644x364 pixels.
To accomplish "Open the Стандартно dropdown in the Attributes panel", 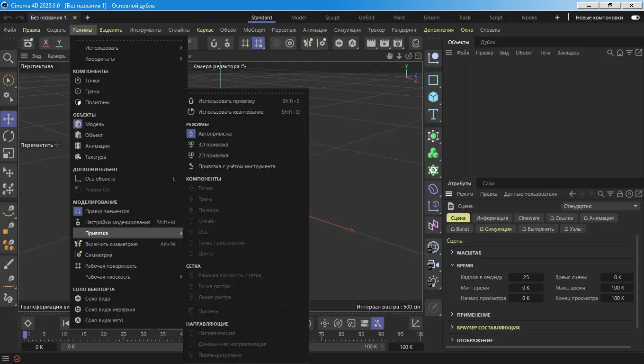I will (600, 206).
